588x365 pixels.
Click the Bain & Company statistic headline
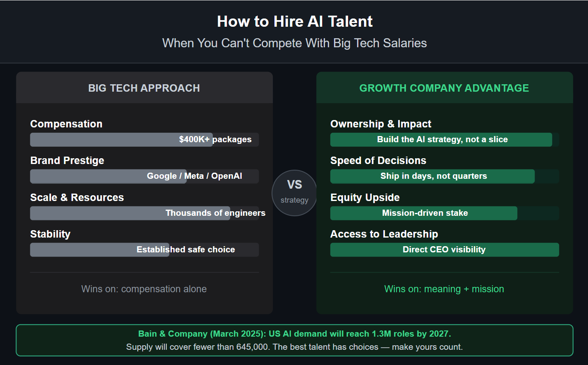[295, 334]
